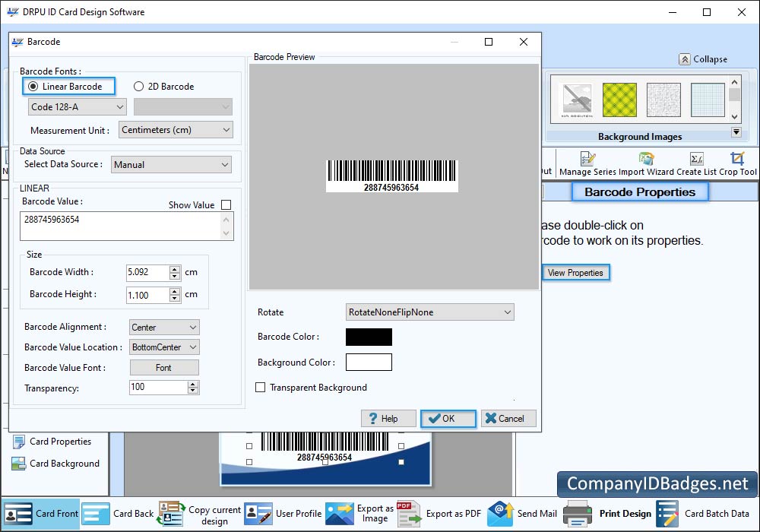
Task: Close the Barcode dialog
Action: (524, 42)
